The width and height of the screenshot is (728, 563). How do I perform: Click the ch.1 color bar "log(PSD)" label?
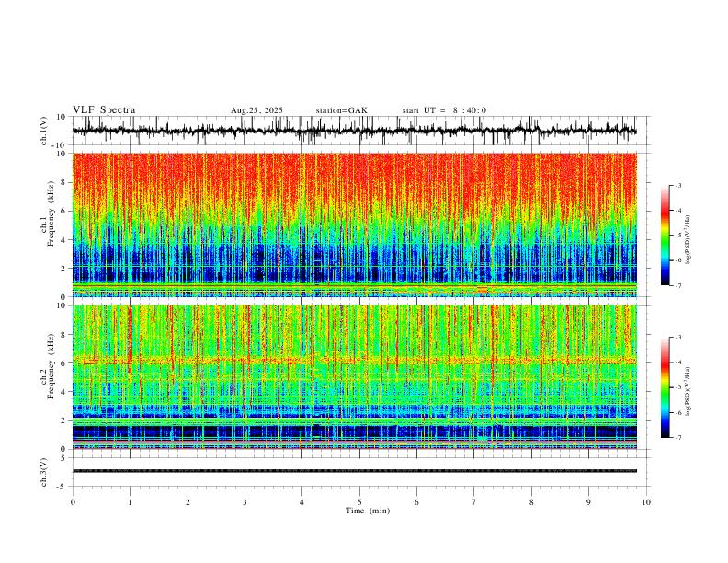(688, 240)
